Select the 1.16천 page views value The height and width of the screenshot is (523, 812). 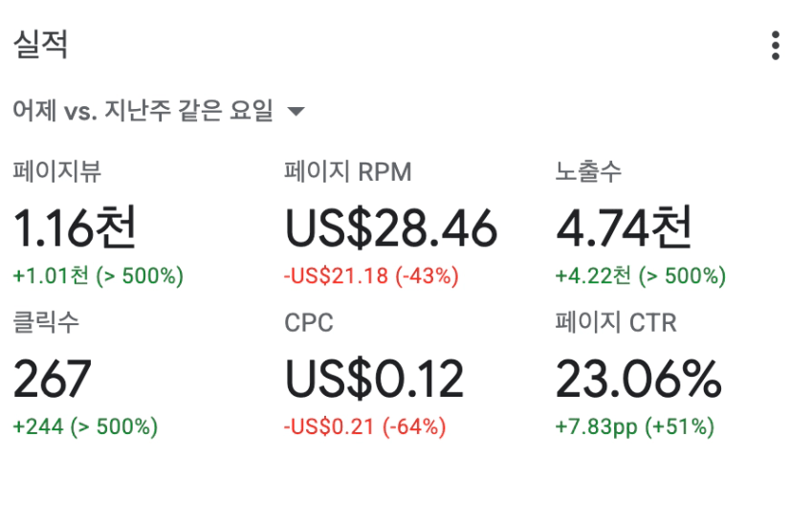(75, 228)
